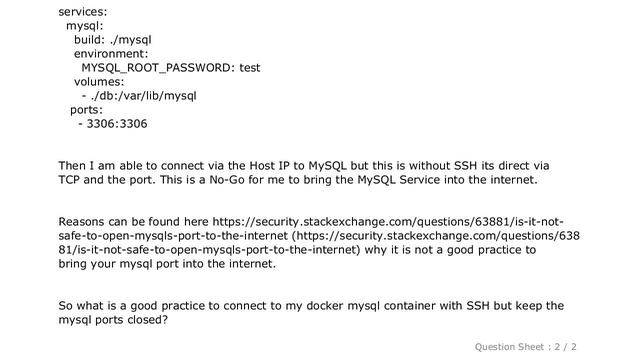Click the word 'Reasons' in third paragraph

pyautogui.click(x=81, y=222)
